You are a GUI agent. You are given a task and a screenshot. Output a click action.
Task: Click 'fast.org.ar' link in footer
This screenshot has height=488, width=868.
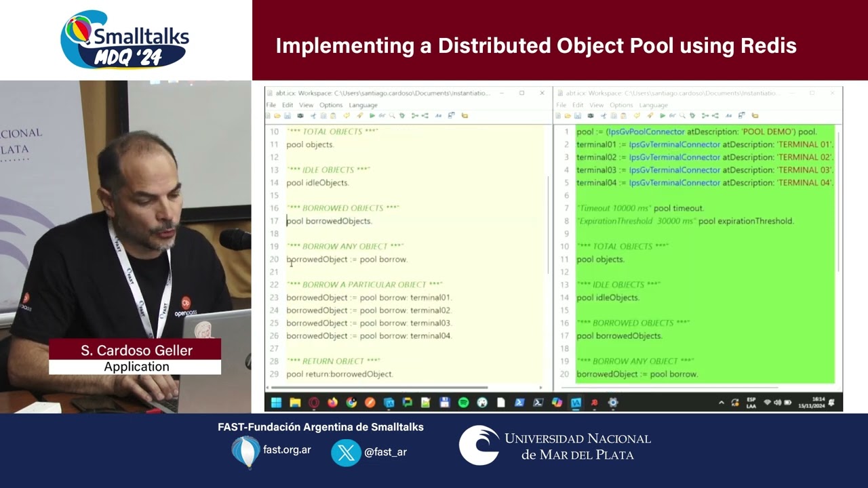(x=287, y=450)
